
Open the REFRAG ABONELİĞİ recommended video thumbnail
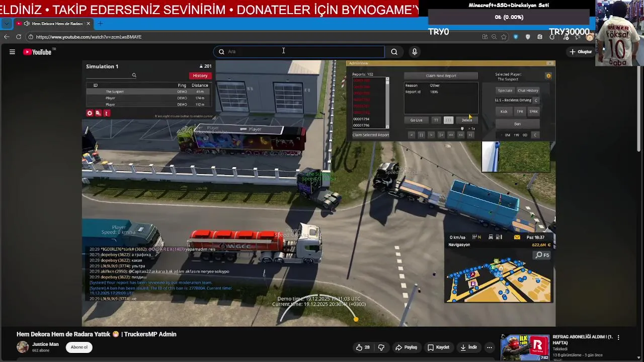click(x=525, y=347)
